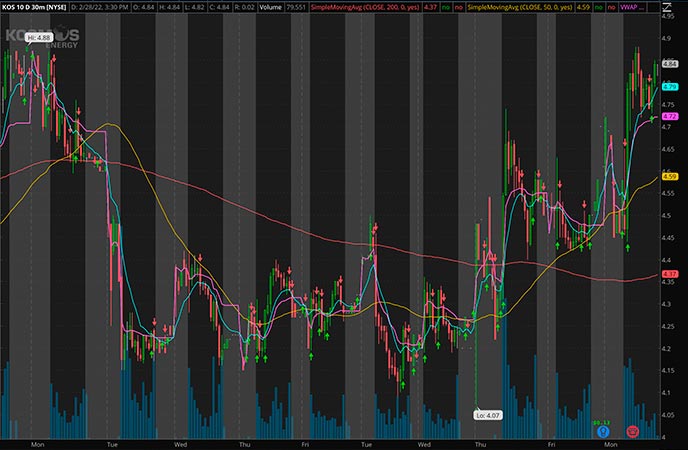Click the low price readout L: 4.82
The width and height of the screenshot is (688, 450).
coord(193,7)
